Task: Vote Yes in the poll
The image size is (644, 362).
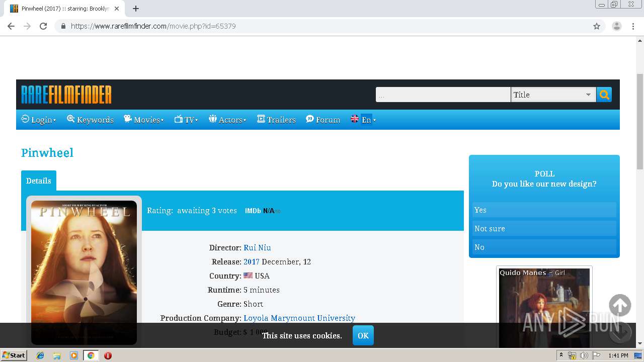Action: (x=544, y=210)
